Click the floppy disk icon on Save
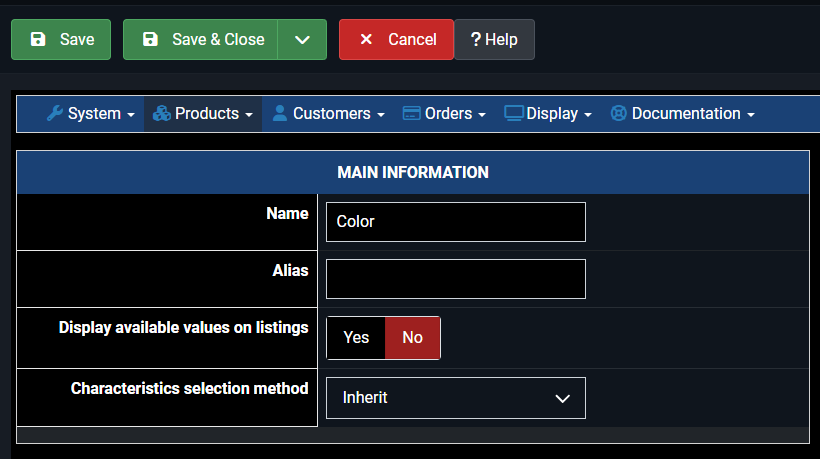 38,40
